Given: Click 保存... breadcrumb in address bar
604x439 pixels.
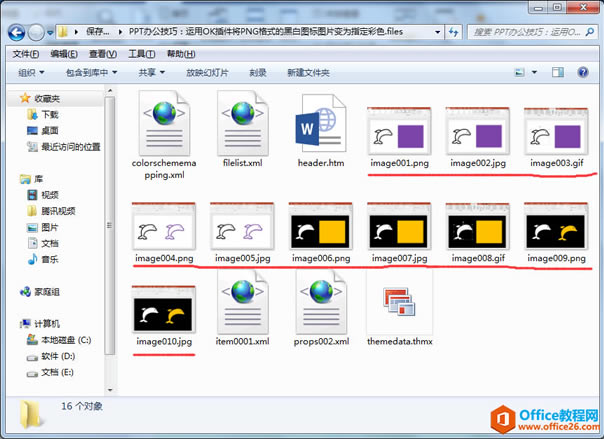Looking at the screenshot, I should [97, 32].
